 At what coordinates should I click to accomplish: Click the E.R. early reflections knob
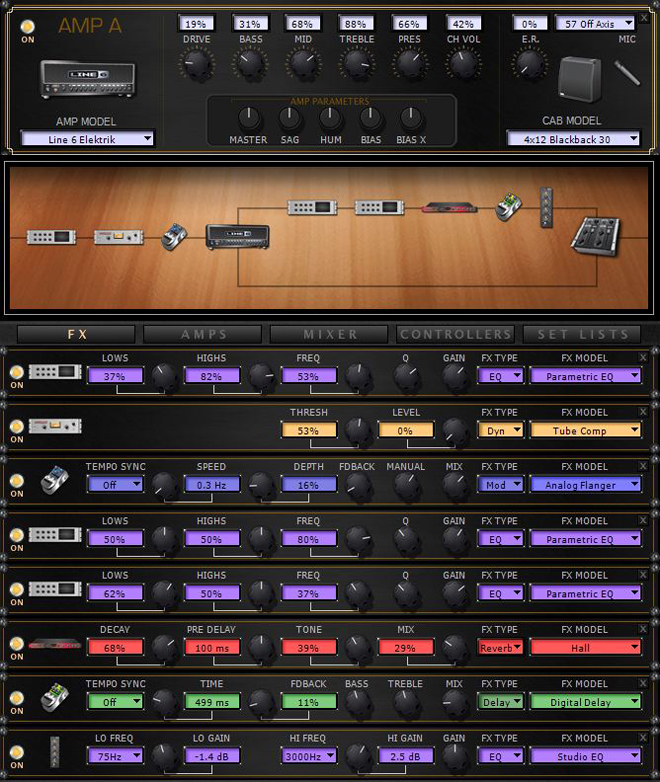(x=529, y=64)
